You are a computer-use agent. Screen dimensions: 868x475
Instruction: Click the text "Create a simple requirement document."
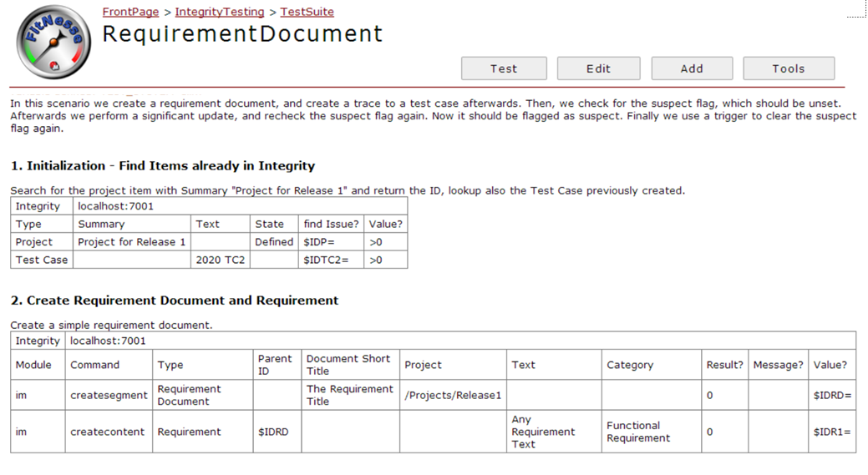(111, 325)
